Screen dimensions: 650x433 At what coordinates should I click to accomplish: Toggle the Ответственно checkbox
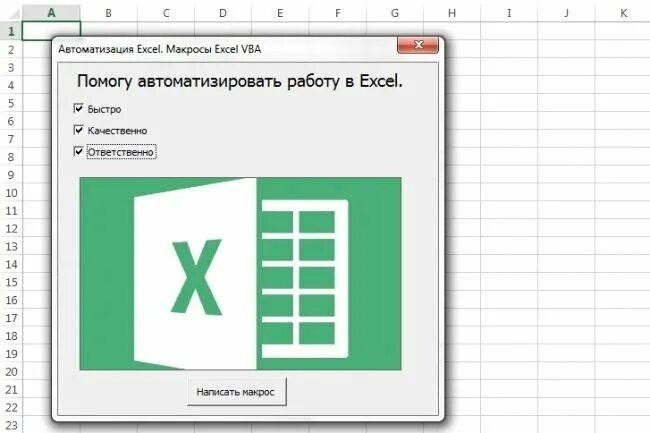(78, 152)
